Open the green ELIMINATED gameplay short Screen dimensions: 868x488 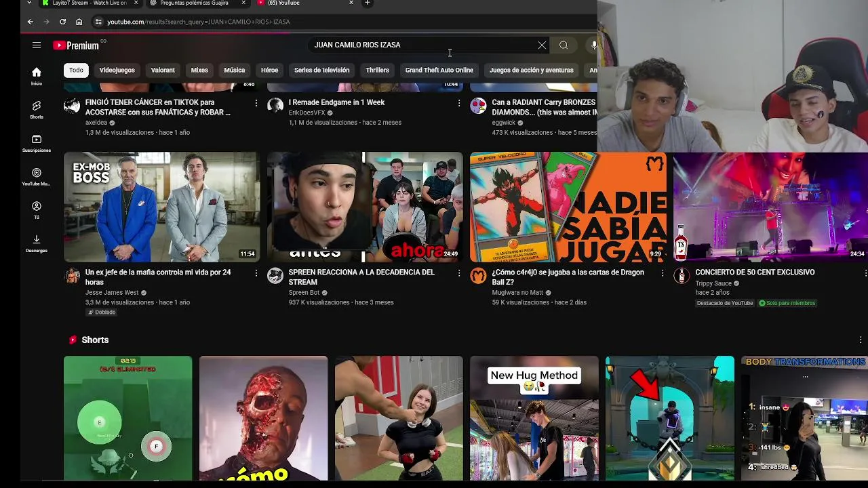[128, 418]
